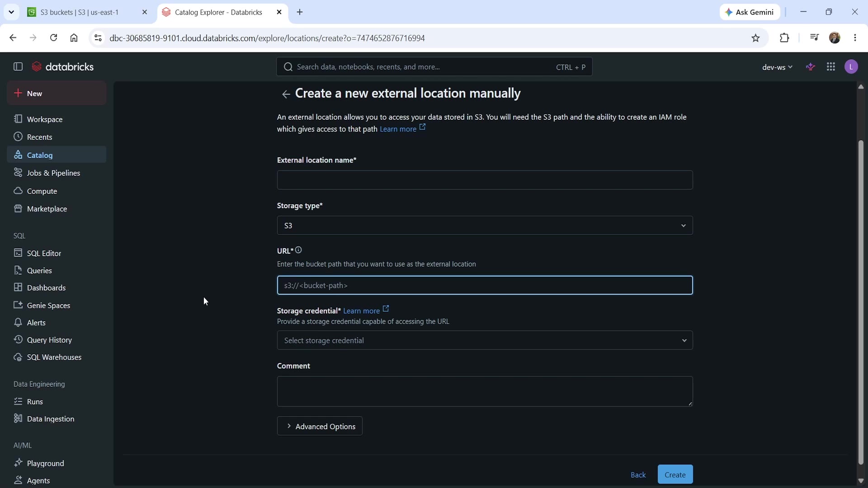Open Runs in the sidebar

click(57, 402)
